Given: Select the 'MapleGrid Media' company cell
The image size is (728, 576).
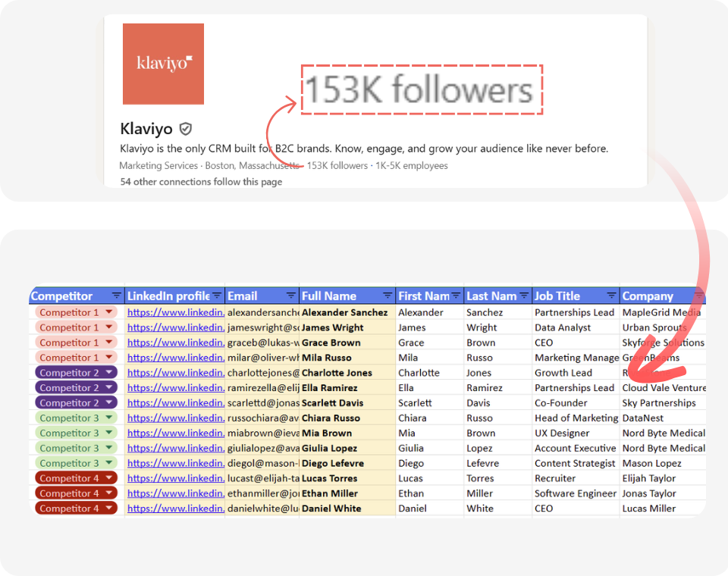Looking at the screenshot, I should (x=663, y=312).
